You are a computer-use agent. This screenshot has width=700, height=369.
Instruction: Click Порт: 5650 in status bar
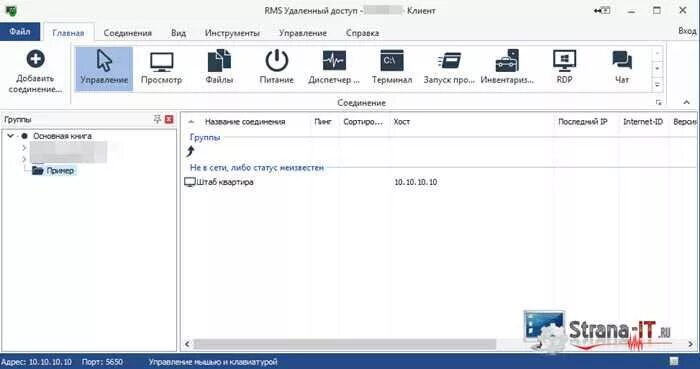pos(102,361)
